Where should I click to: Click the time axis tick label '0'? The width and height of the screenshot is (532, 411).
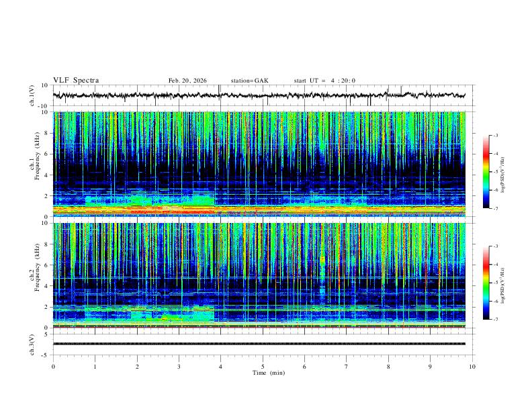(x=53, y=367)
